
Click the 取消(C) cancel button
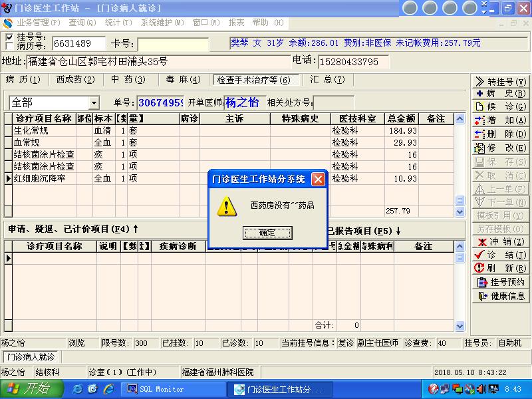click(x=501, y=176)
